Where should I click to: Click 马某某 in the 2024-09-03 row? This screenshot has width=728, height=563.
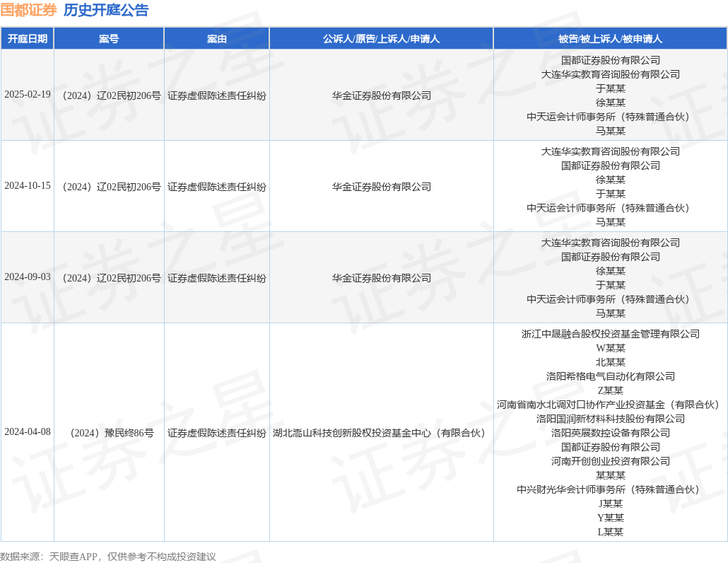(611, 313)
